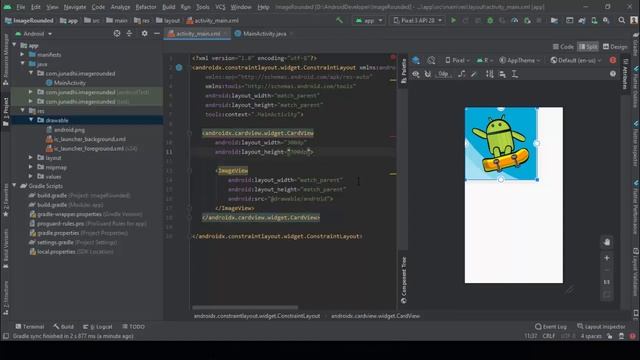Switch editor to Code view mode
This screenshot has width=640, height=360.
tap(563, 47)
